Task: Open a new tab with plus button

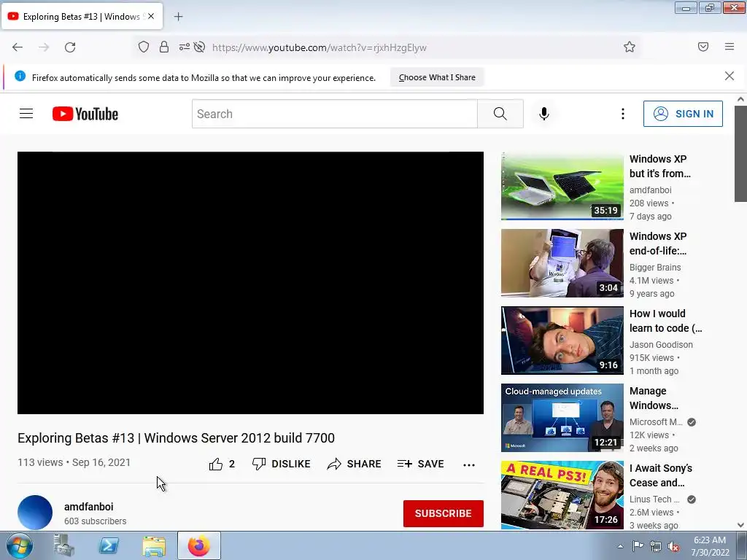Action: coord(178,17)
